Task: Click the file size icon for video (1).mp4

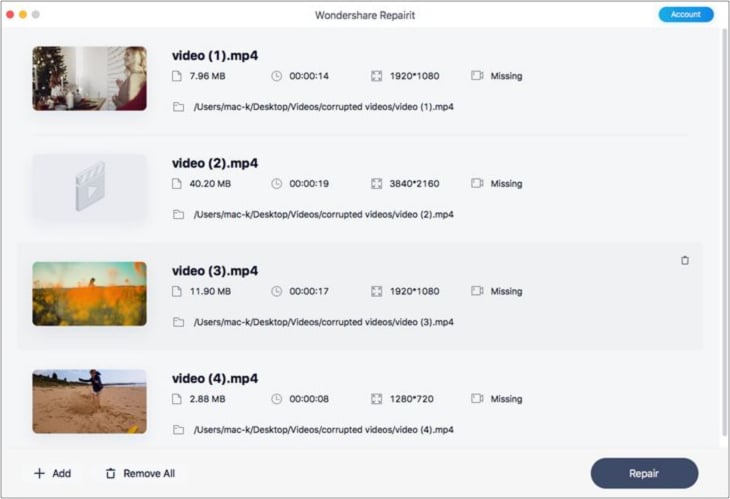Action: [x=176, y=76]
